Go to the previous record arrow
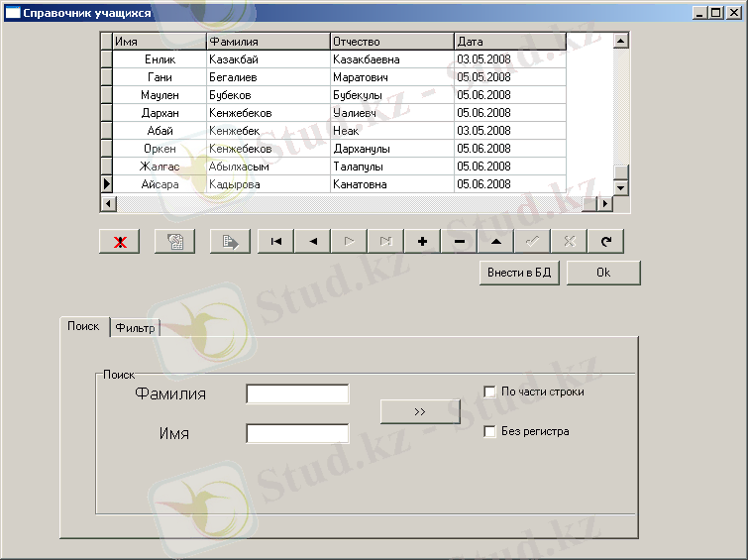The height and width of the screenshot is (560, 748). click(312, 242)
